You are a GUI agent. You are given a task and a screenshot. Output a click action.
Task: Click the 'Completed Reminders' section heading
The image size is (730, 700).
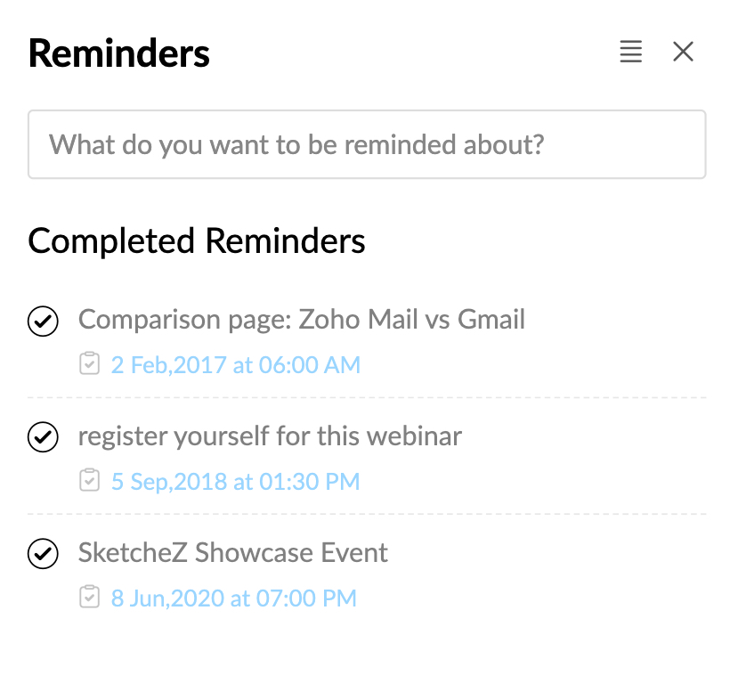click(x=197, y=241)
